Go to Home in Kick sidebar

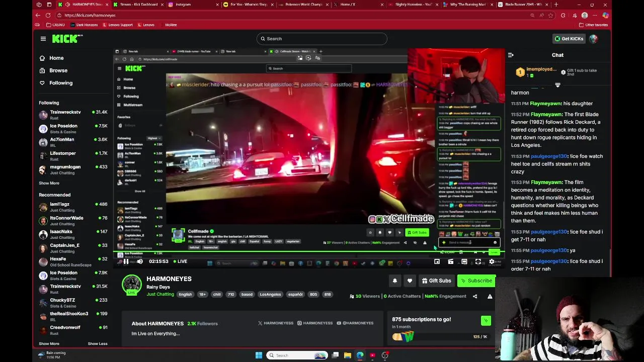tap(56, 58)
